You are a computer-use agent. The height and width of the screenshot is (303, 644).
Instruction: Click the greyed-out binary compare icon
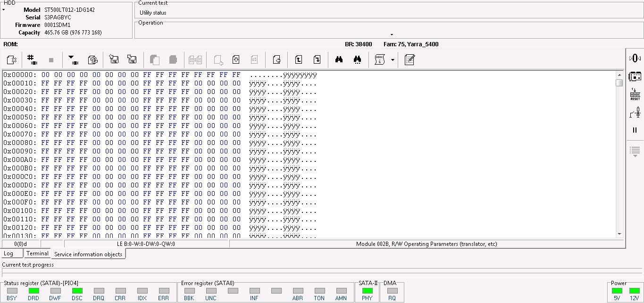pyautogui.click(x=195, y=60)
